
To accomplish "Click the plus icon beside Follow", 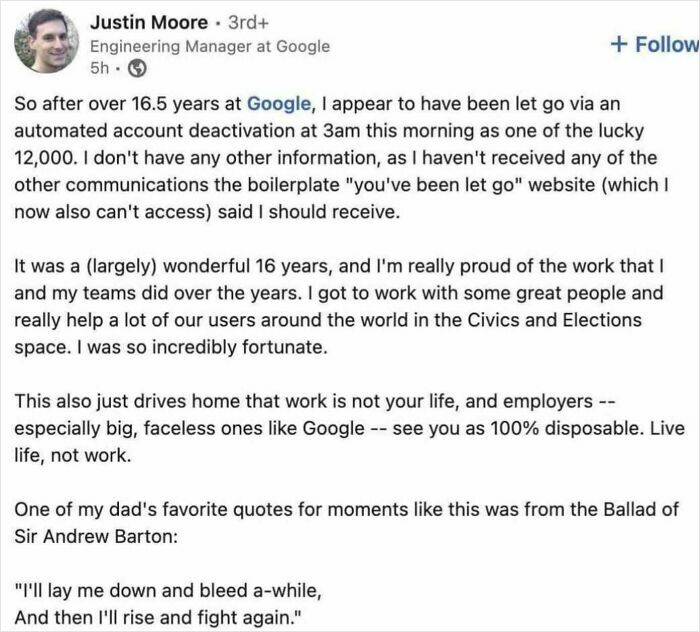I will point(619,44).
